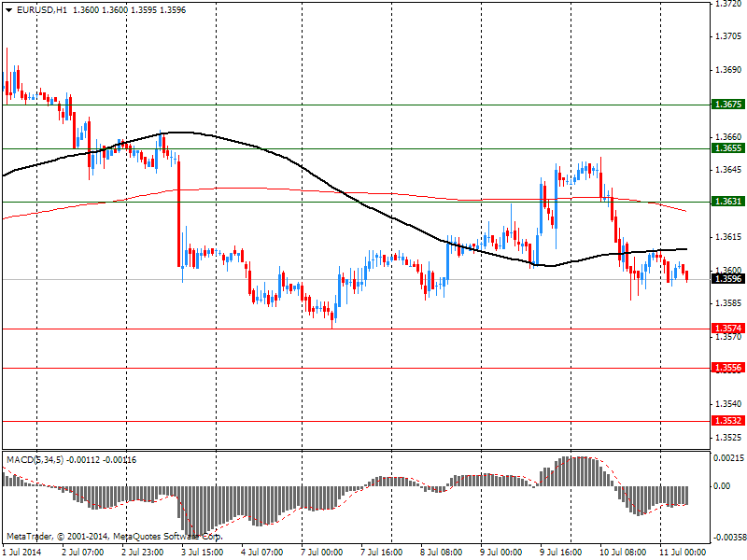Select the 1.3574 red level price label
Screen dimensions: 747x560
pyautogui.click(x=728, y=329)
